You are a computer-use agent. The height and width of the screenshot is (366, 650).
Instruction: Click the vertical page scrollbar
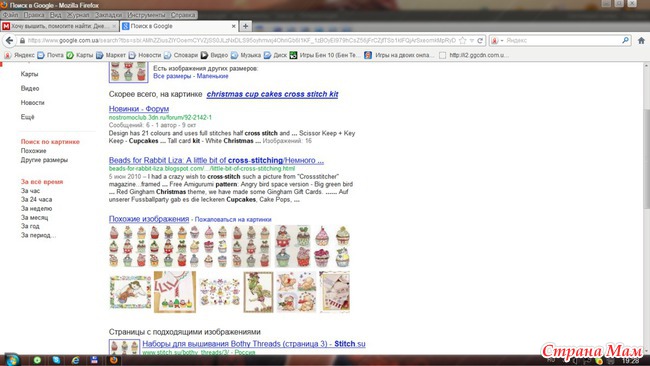[646, 158]
